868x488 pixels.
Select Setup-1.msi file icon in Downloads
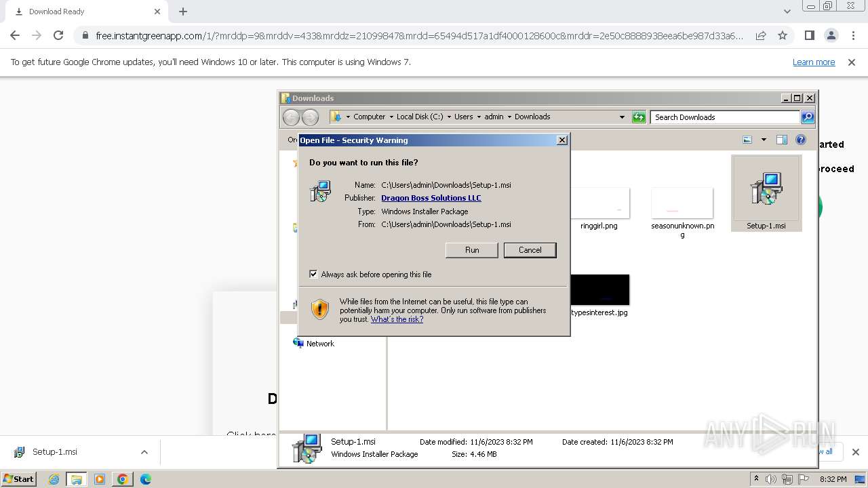766,193
